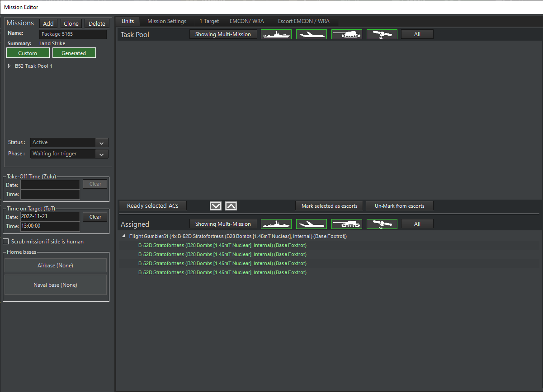Toggle Showing Multi-Mission in Task Pool

(x=223, y=34)
